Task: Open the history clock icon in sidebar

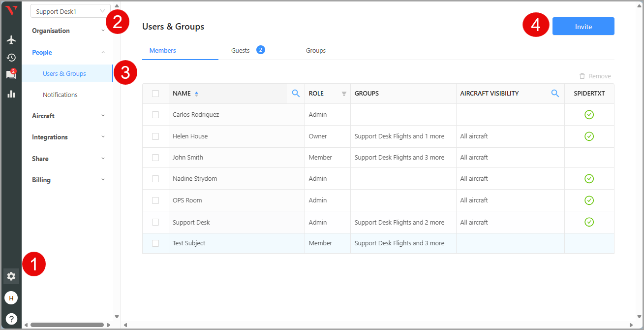Action: (x=11, y=58)
